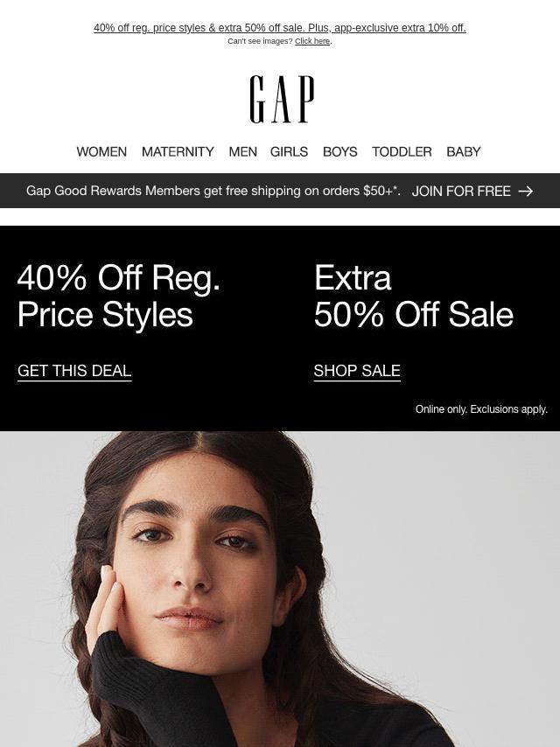The width and height of the screenshot is (560, 747).
Task: Open the TODDLER category
Action: [402, 151]
